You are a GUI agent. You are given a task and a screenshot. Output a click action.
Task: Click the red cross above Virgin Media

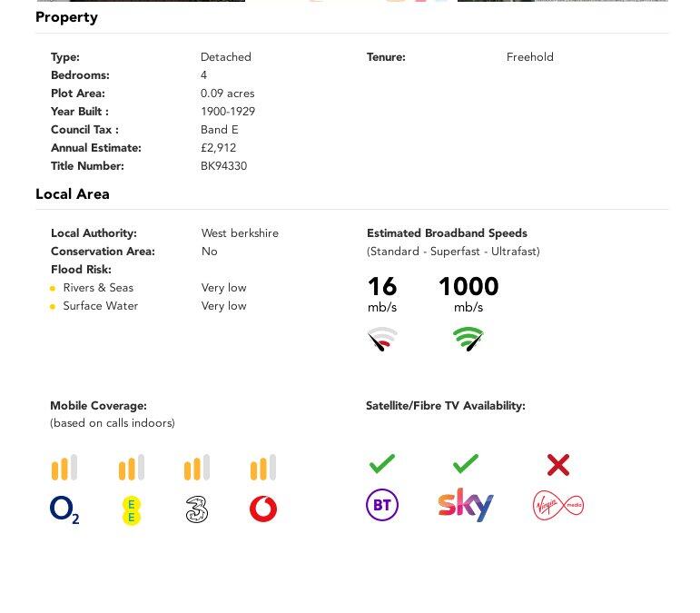(x=558, y=465)
